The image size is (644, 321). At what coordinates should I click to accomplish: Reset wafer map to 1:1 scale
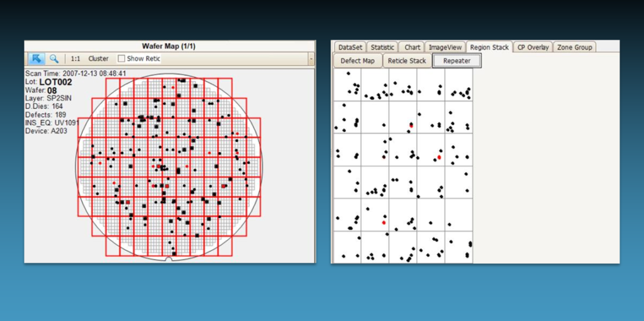click(x=75, y=58)
